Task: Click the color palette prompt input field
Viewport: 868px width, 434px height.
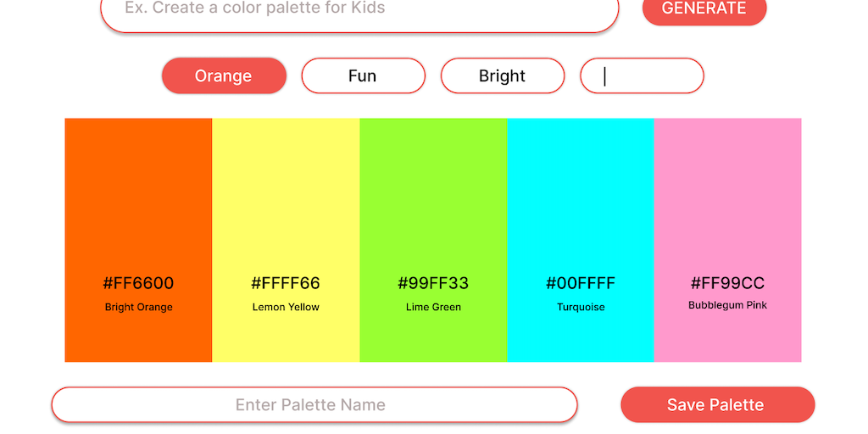Action: [359, 10]
